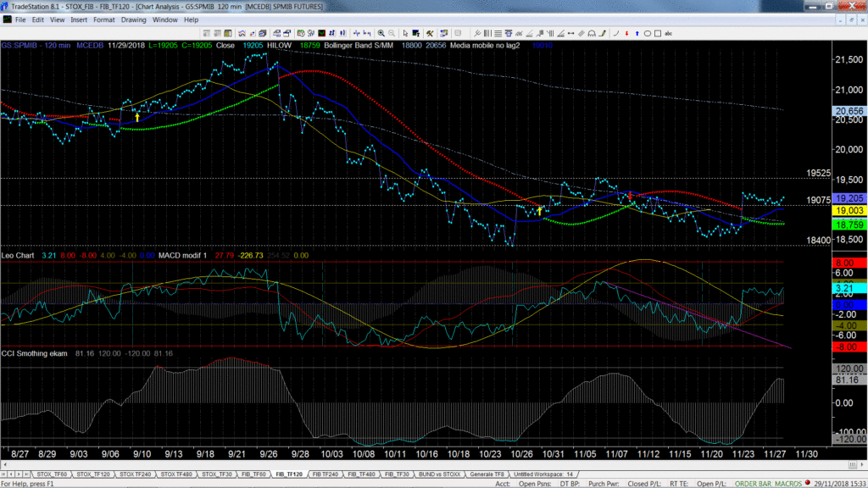The height and width of the screenshot is (488, 868).
Task: Switch to the STOX TF480 workspace tab
Action: [176, 474]
